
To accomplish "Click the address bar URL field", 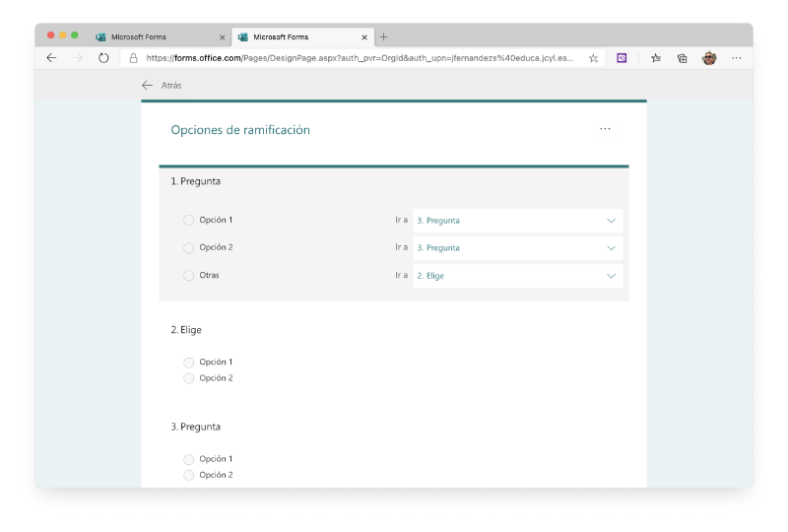I will tap(360, 58).
